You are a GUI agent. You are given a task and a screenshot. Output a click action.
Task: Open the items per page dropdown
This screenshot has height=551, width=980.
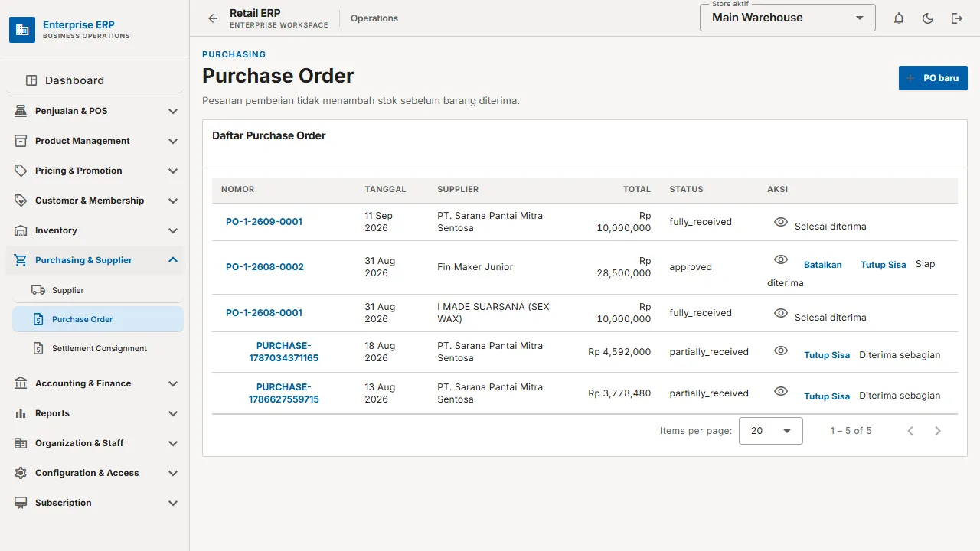tap(771, 431)
